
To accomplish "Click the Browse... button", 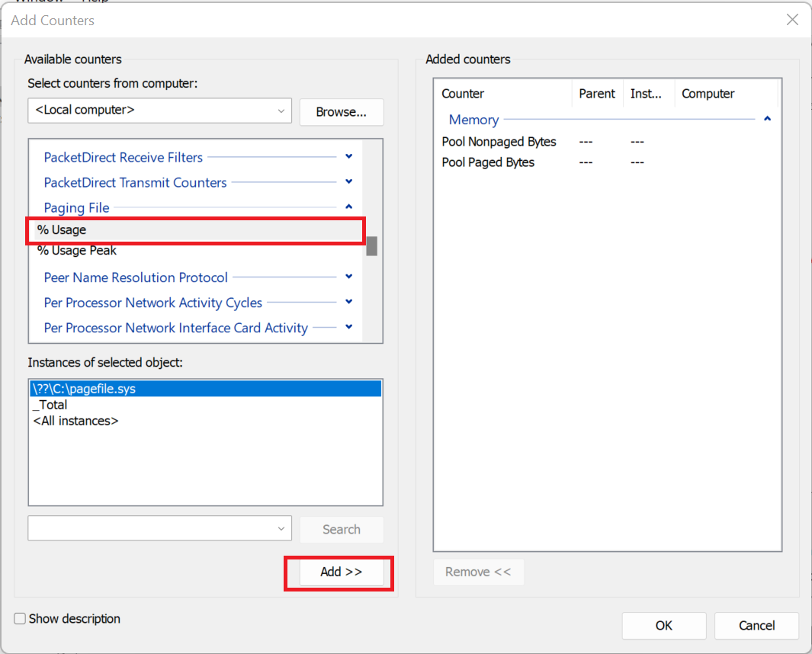I will click(341, 112).
